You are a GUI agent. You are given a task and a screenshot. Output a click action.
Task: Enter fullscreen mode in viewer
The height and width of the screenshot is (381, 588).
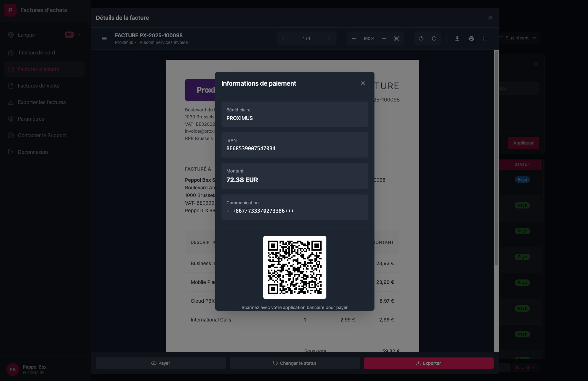(485, 39)
